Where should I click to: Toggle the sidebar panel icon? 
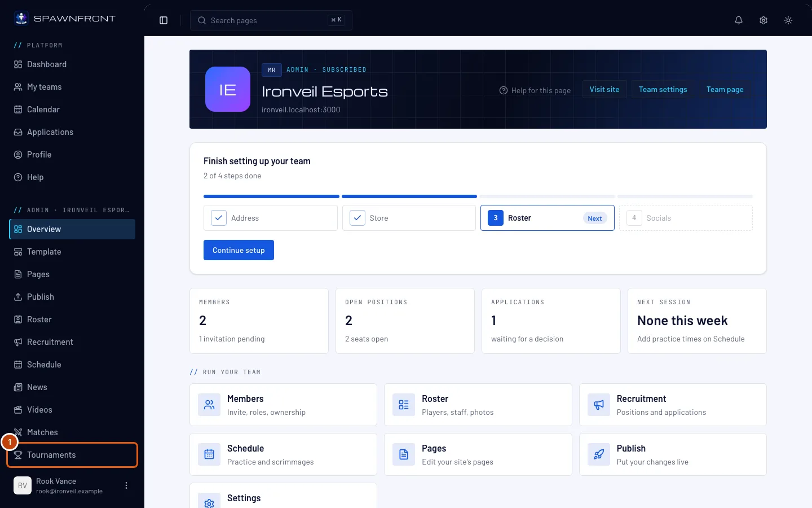(164, 20)
